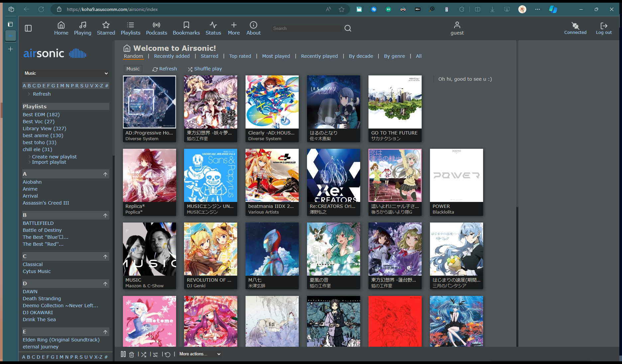Undo the last play queue action
622x364 pixels.
[x=167, y=354]
